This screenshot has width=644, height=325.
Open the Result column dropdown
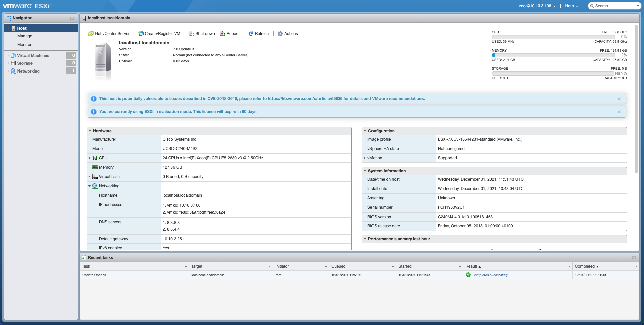569,266
